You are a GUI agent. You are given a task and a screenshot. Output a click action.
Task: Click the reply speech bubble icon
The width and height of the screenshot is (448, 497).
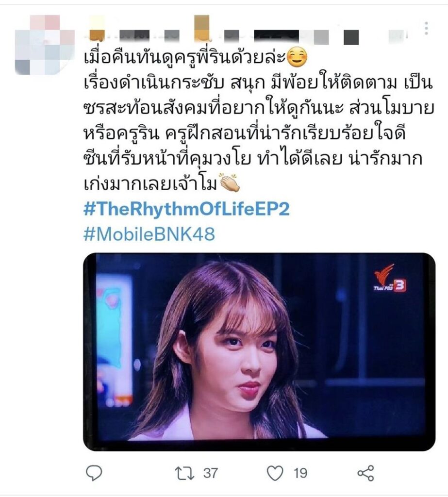94,473
